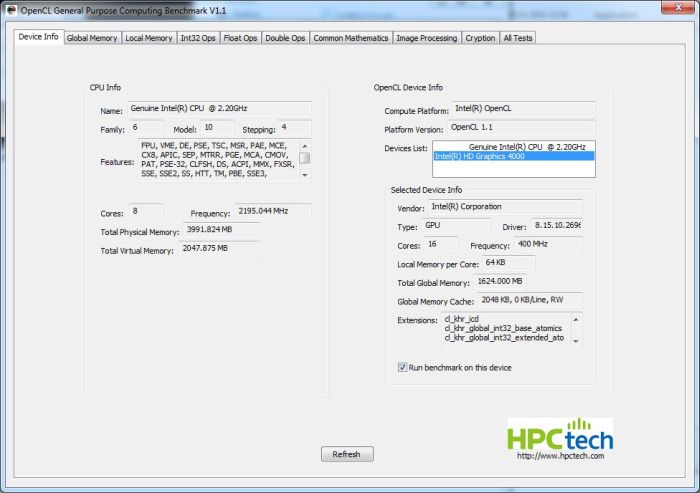
Task: Click the Total Physical Memory field
Action: click(221, 230)
